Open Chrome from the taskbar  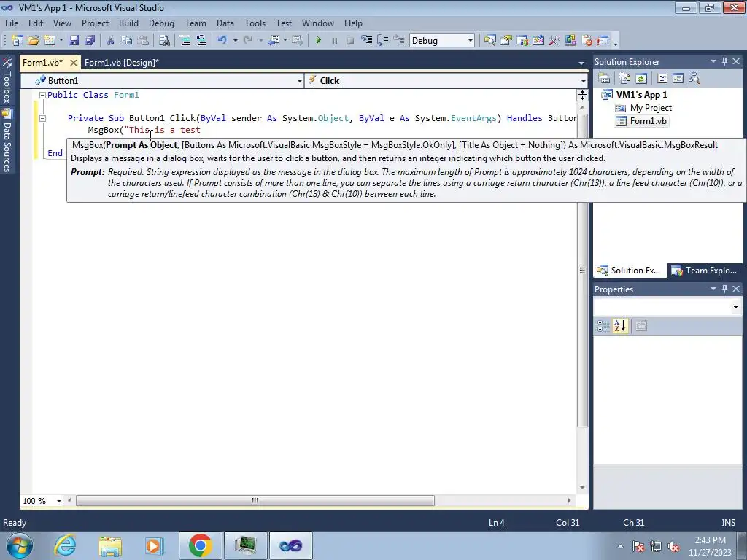pos(200,545)
